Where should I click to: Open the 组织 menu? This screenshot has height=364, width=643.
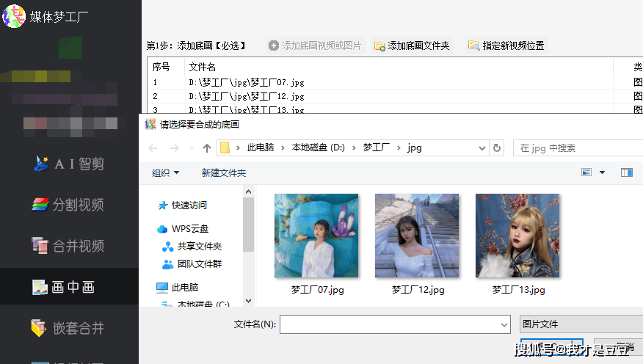pyautogui.click(x=165, y=173)
